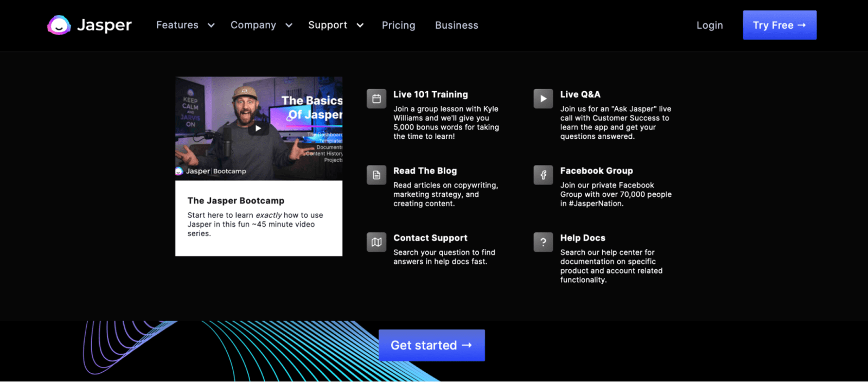Play the Basics of Jasper video

point(258,129)
